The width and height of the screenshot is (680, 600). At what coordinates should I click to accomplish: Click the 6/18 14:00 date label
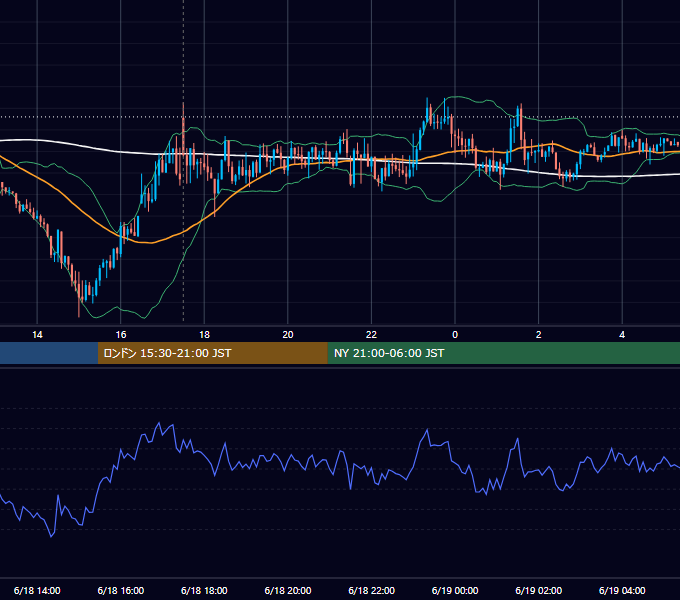(x=37, y=590)
